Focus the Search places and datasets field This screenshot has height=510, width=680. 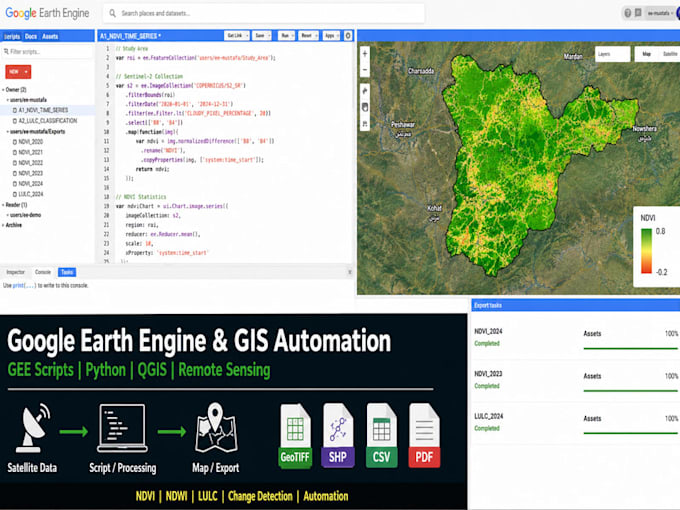pos(264,13)
